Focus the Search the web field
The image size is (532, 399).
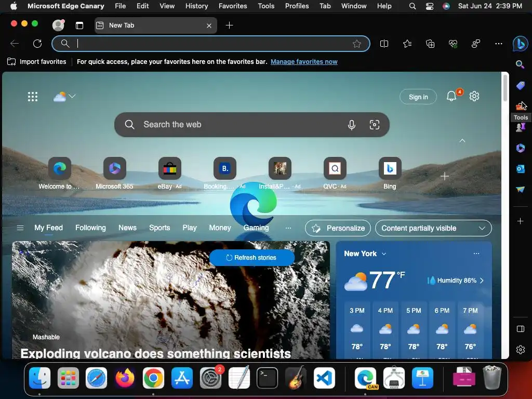252,125
